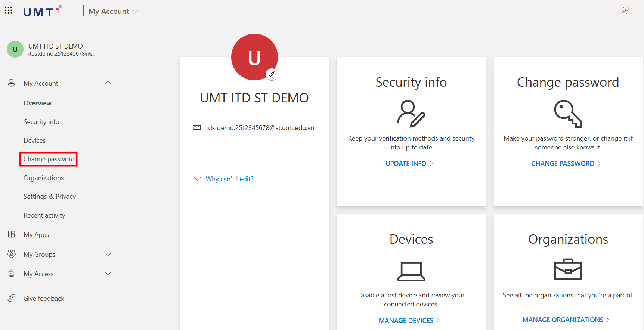Go to Recent activity in sidebar

[44, 215]
